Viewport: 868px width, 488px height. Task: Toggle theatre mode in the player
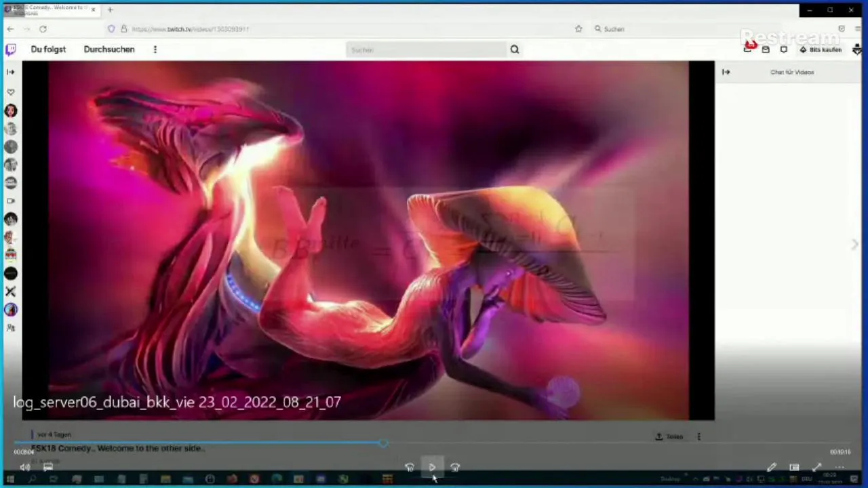[794, 467]
